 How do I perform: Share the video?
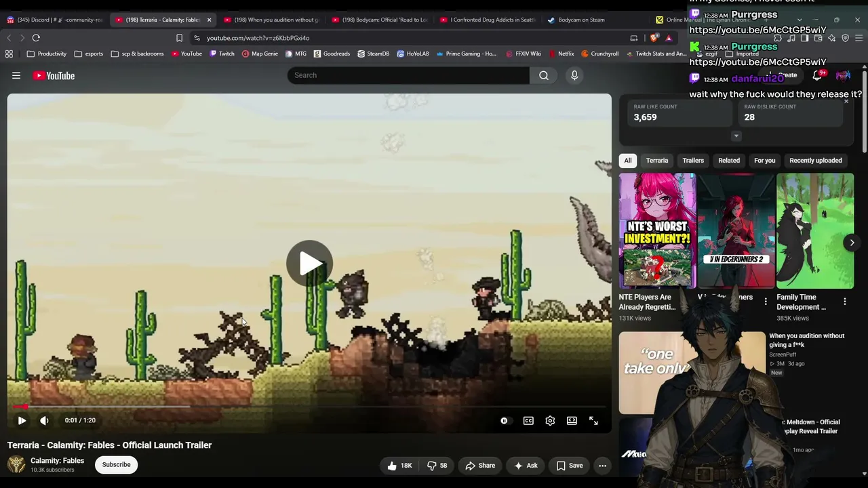coord(480,466)
